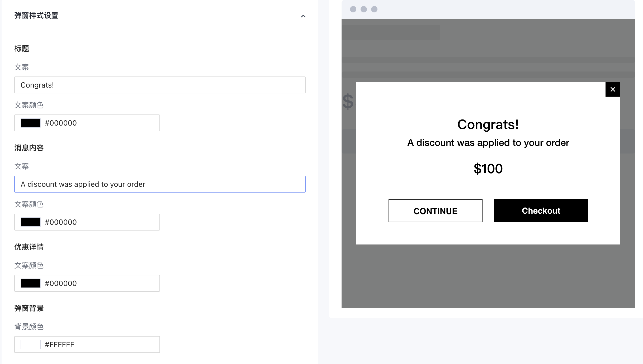This screenshot has height=364, width=643.
Task: Open the white 弹窗背景 background color swatch
Action: tap(31, 344)
